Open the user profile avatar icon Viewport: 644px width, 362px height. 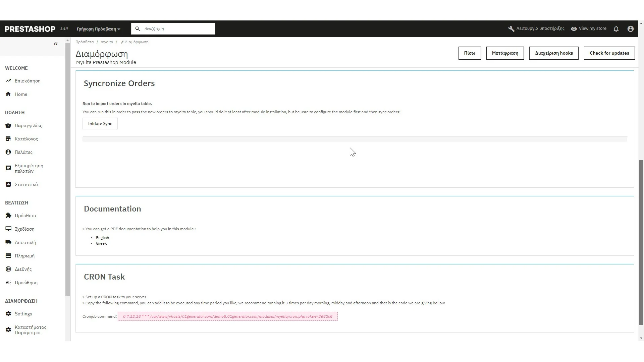(630, 29)
